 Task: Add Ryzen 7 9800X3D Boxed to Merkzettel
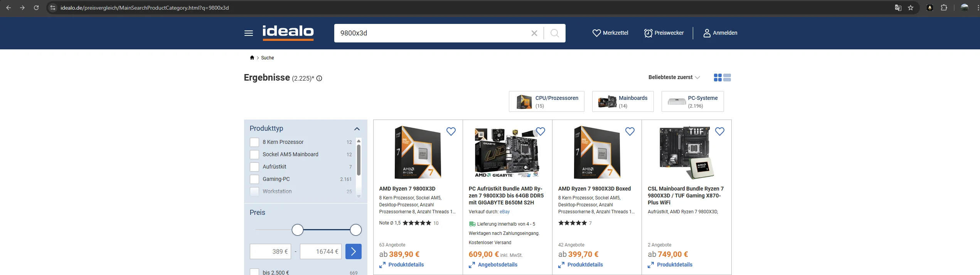[630, 132]
